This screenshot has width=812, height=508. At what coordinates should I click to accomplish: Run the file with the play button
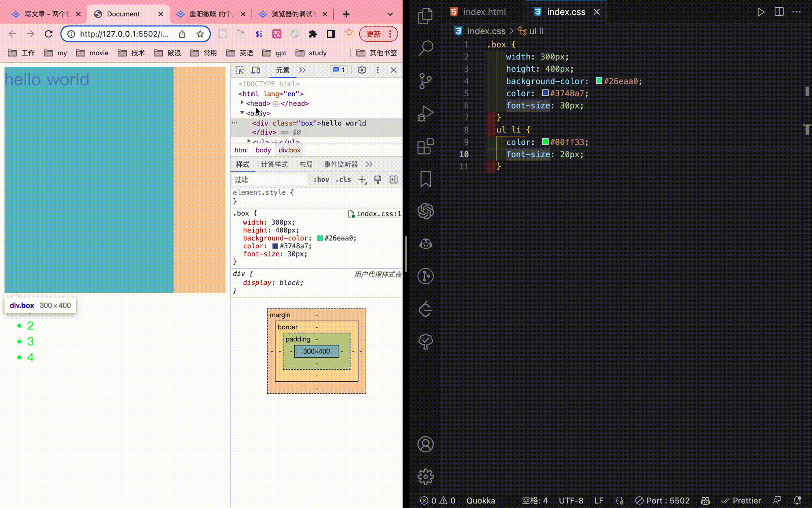pos(760,12)
